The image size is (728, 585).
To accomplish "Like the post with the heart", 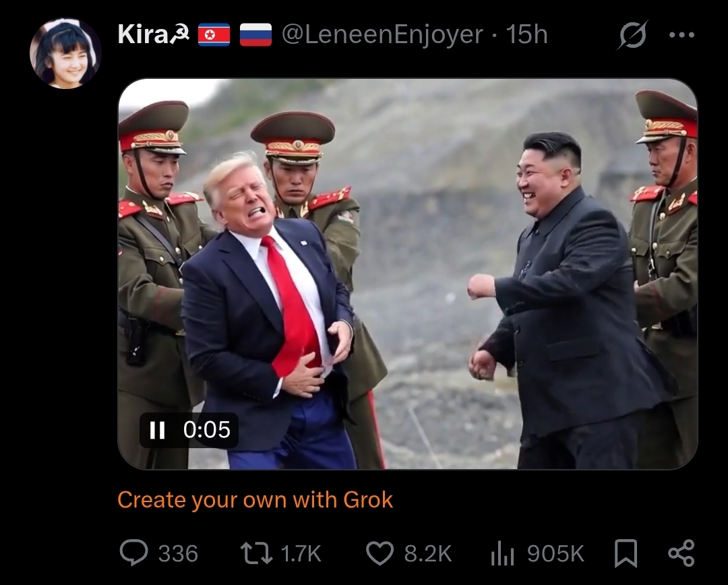I will pos(380,553).
